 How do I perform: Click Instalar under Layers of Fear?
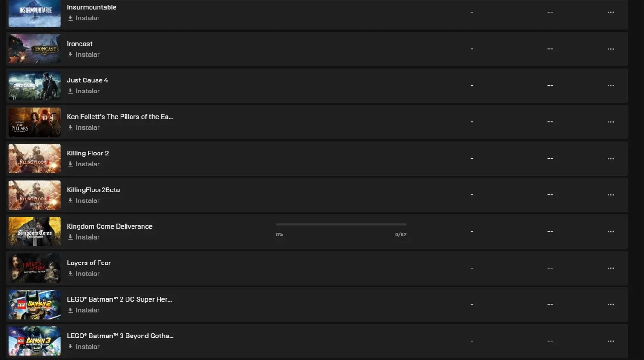[84, 274]
